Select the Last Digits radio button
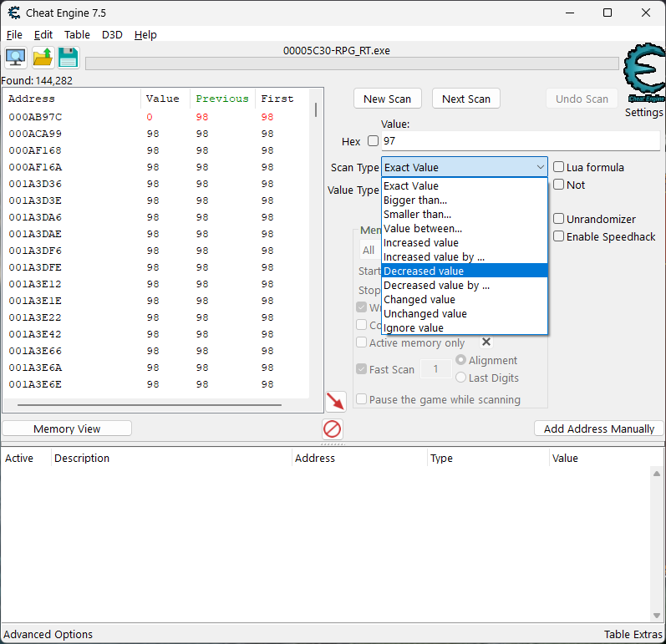 click(x=460, y=378)
